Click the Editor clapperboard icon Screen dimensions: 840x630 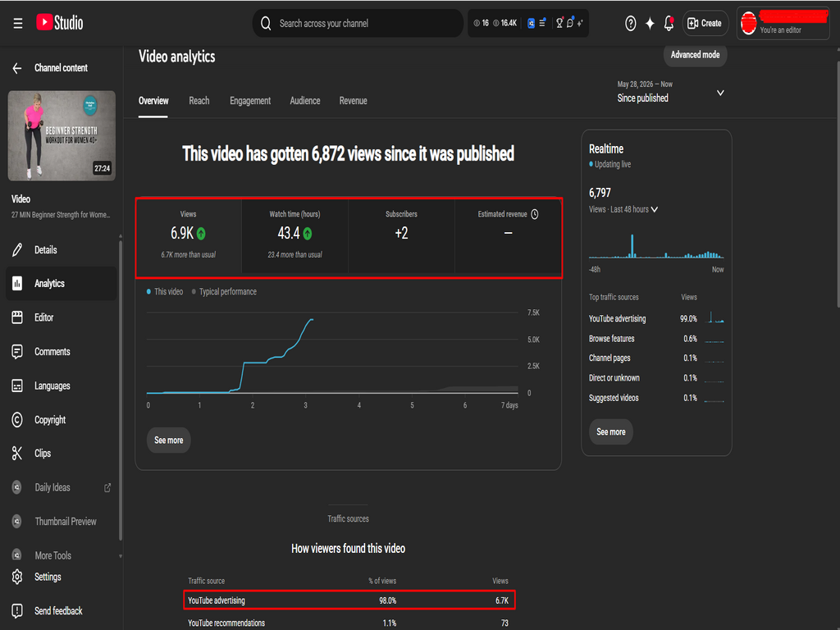coord(17,317)
